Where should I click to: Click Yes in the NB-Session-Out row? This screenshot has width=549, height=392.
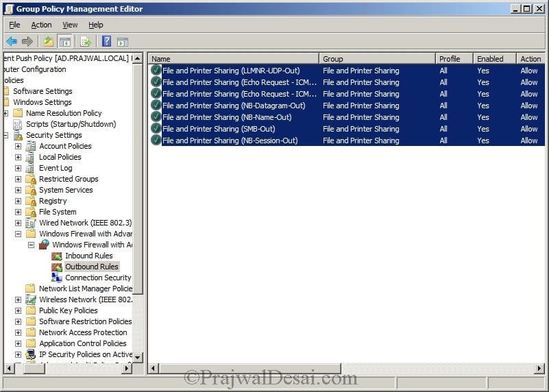483,140
